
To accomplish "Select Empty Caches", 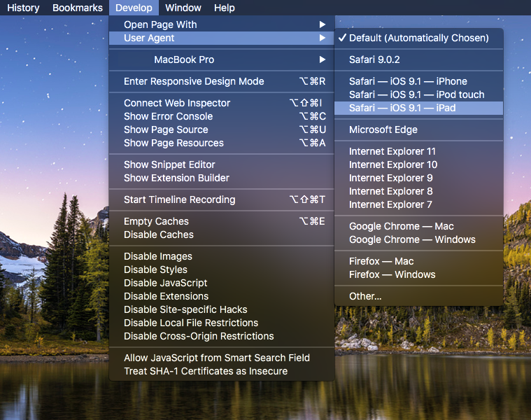I will (222, 221).
